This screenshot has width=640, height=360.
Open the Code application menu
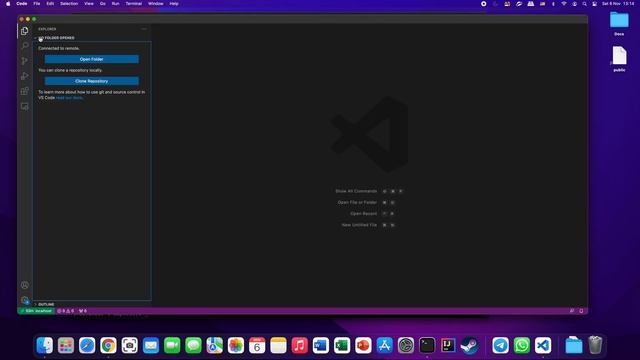click(x=22, y=4)
